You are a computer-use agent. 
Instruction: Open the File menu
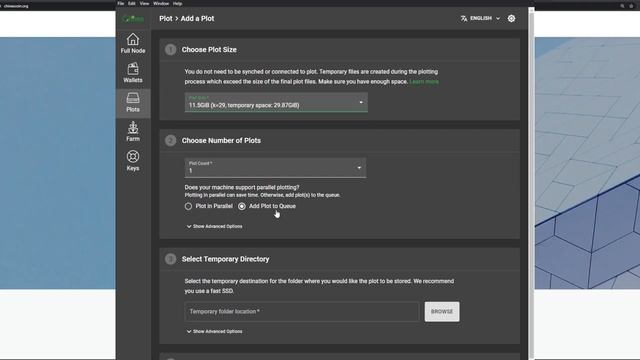(121, 3)
